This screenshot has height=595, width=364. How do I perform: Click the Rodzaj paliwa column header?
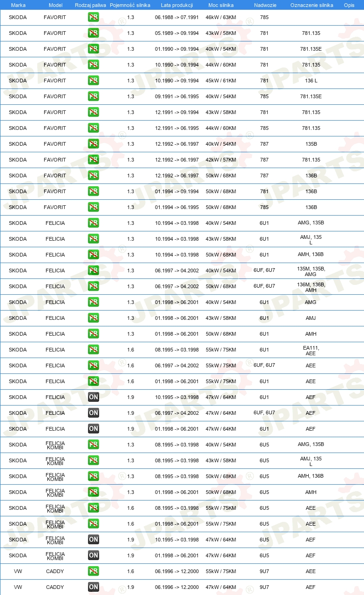coord(90,5)
